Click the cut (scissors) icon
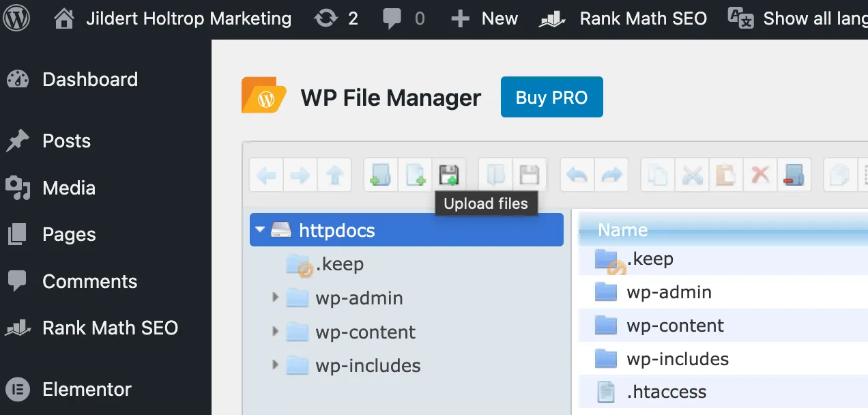Viewport: 868px width, 415px height. (x=691, y=175)
